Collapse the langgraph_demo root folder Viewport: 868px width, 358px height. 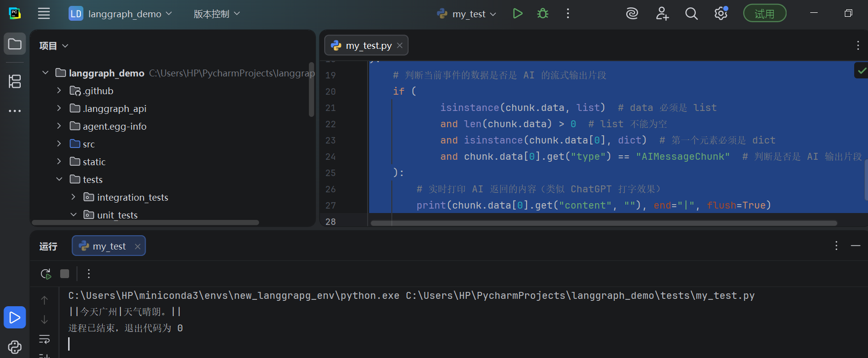pyautogui.click(x=45, y=73)
